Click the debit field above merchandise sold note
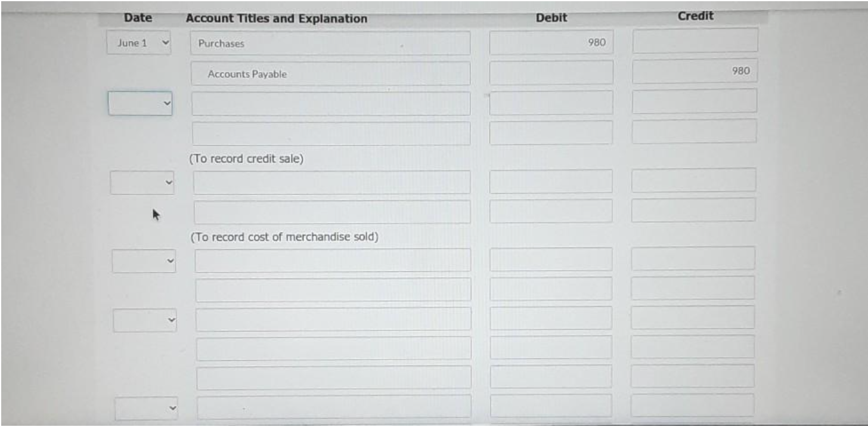This screenshot has width=868, height=427. pyautogui.click(x=550, y=212)
